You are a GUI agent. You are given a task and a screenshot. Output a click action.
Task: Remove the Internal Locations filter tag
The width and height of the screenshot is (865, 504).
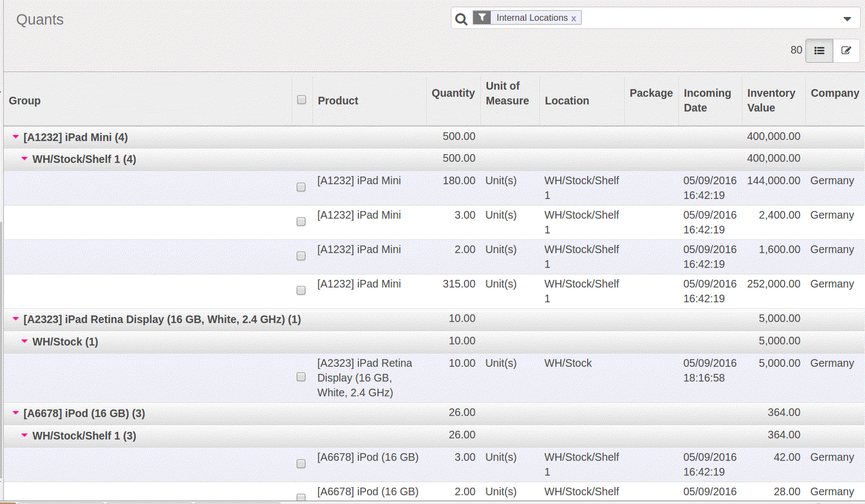tap(573, 18)
